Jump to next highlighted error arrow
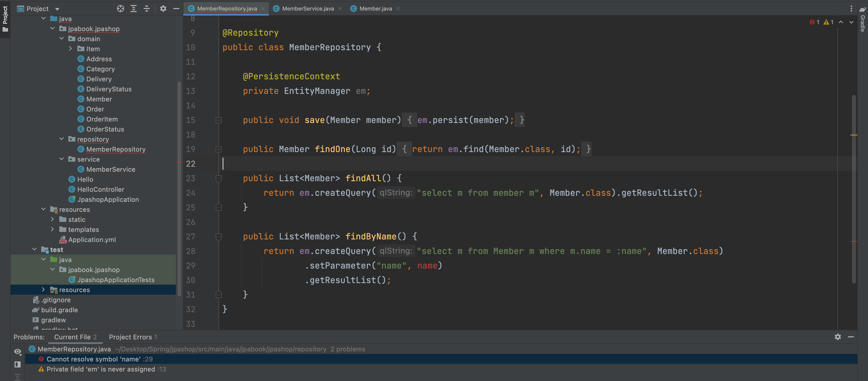The height and width of the screenshot is (381, 868). (x=851, y=22)
